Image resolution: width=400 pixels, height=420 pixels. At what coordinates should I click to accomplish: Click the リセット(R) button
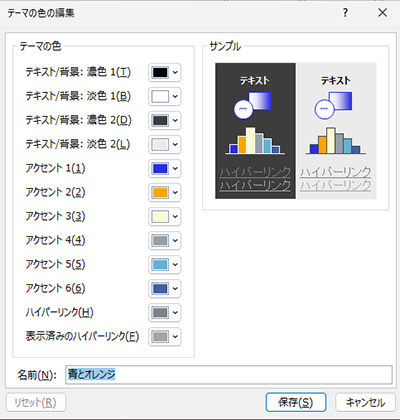click(x=36, y=402)
